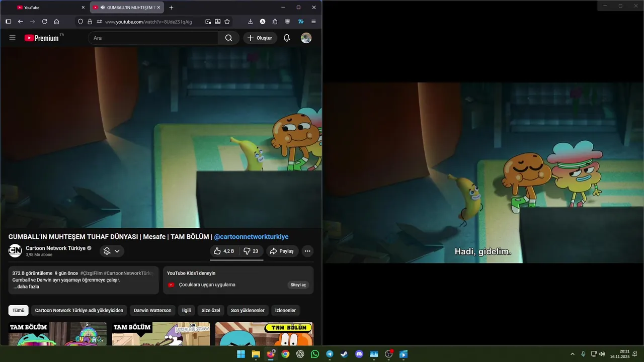Viewport: 644px width, 362px height.
Task: Open Firefox account icon in toolbar
Action: [x=263, y=22]
